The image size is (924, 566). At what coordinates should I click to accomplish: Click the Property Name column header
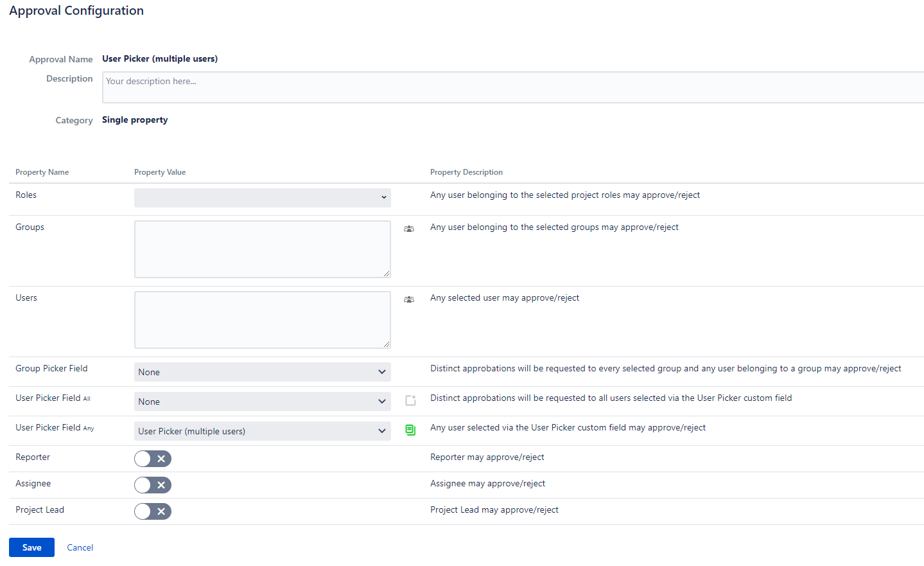[x=42, y=172]
